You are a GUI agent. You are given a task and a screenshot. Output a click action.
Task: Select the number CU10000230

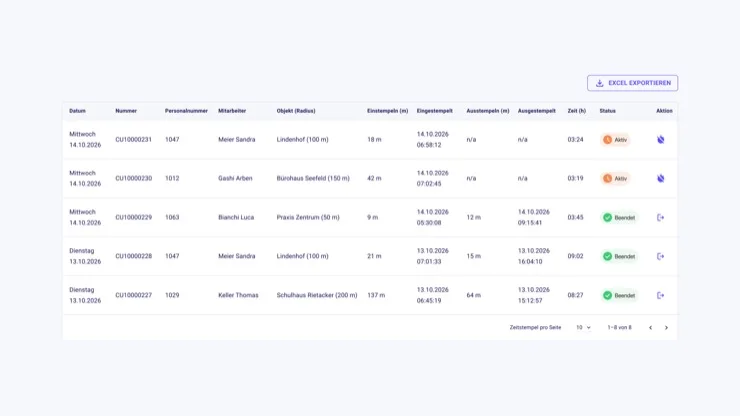click(x=134, y=178)
